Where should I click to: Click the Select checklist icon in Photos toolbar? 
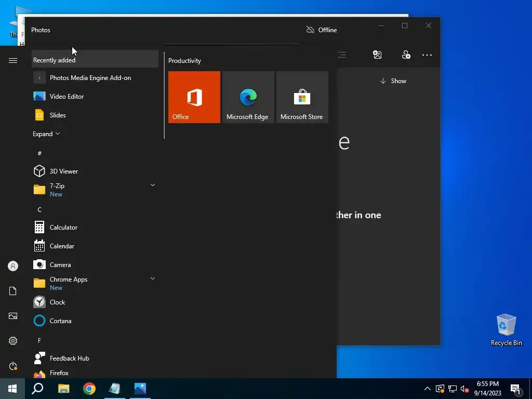point(342,55)
